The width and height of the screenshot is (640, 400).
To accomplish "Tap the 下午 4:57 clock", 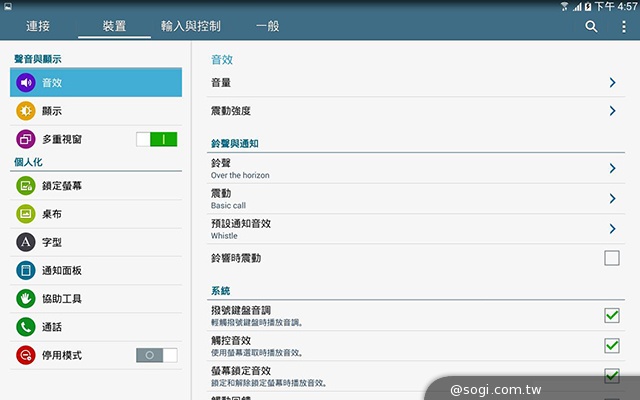I will (616, 6).
